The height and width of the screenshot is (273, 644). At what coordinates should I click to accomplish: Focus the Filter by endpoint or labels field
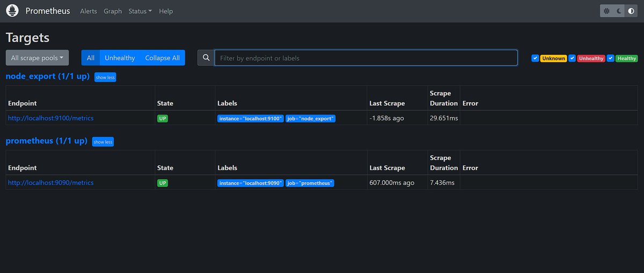click(x=366, y=58)
